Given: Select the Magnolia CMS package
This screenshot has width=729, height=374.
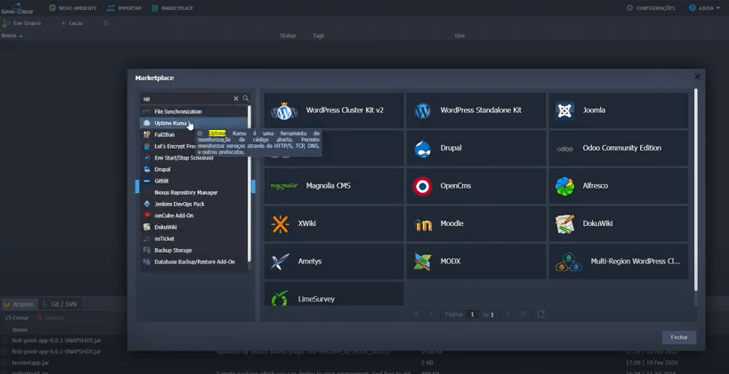Looking at the screenshot, I should click(x=334, y=186).
